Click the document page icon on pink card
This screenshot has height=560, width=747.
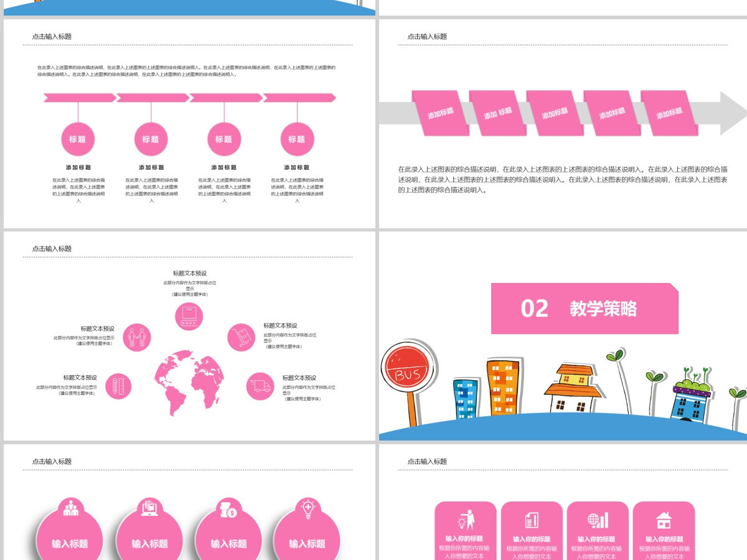click(x=532, y=520)
